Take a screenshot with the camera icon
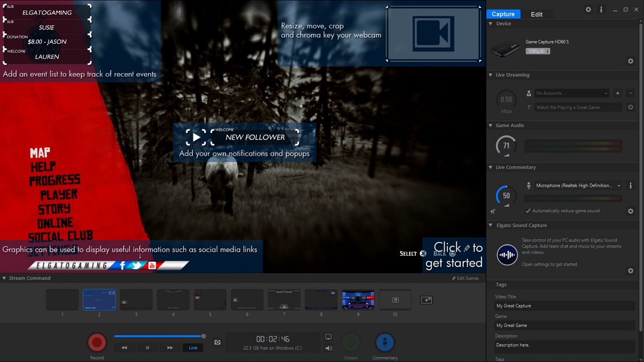 pyautogui.click(x=218, y=342)
